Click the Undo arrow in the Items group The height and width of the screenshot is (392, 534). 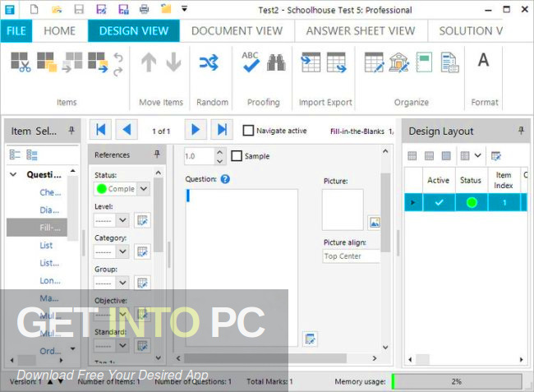point(118,57)
